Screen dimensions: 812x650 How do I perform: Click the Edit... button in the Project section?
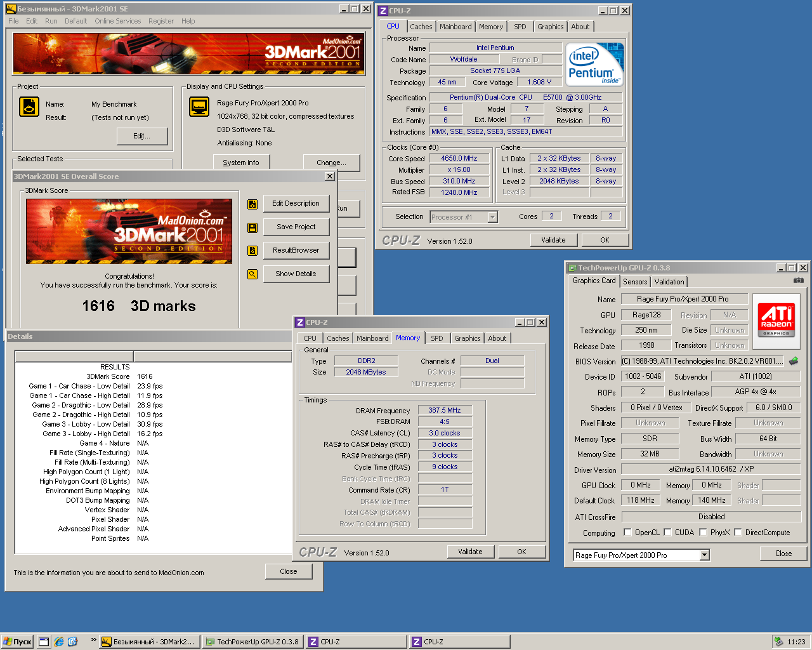pyautogui.click(x=142, y=136)
